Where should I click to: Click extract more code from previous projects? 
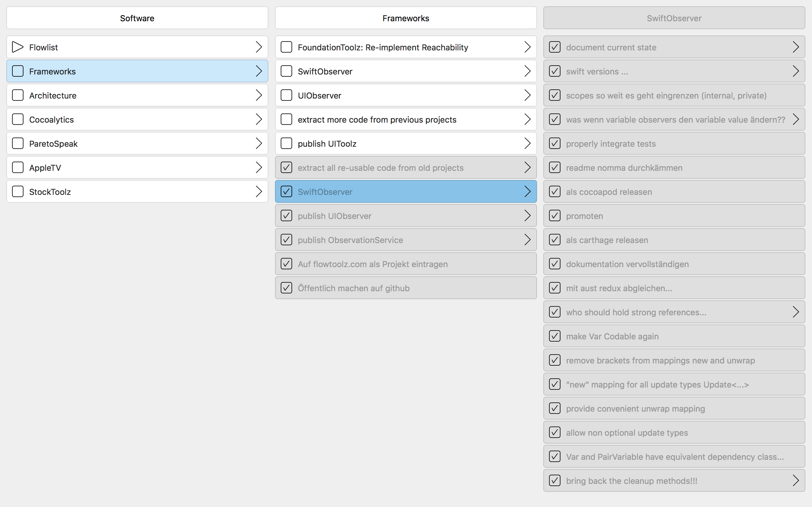pyautogui.click(x=406, y=119)
